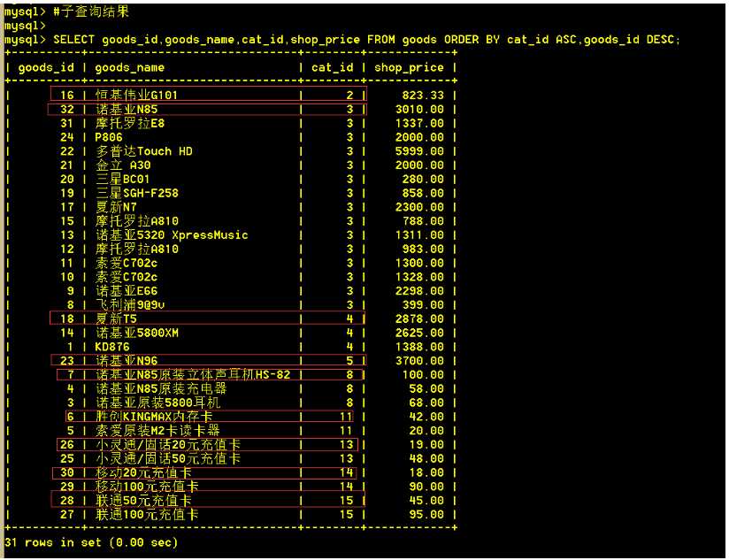Select '诺基亚N85原装立体声耳机HS-82' goods name
The height and width of the screenshot is (560, 729).
coord(193,374)
